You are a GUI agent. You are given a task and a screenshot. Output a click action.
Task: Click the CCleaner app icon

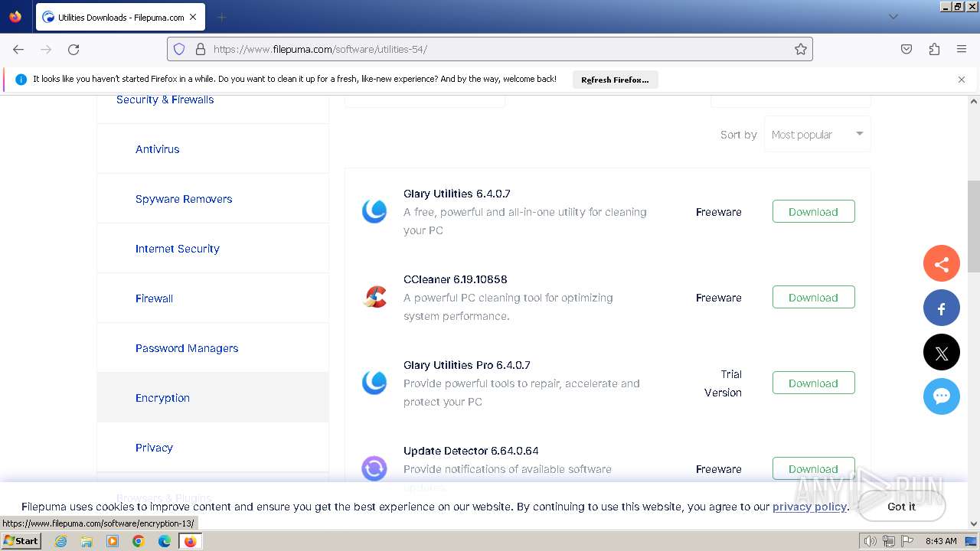click(374, 297)
